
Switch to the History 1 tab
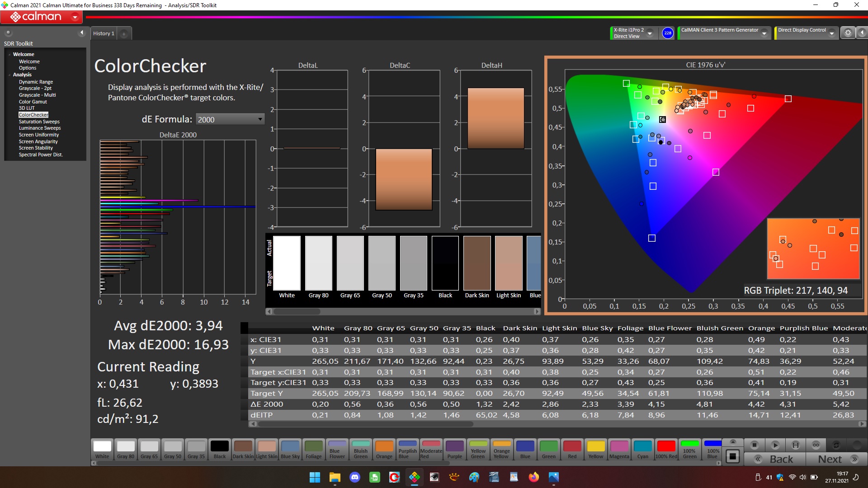click(104, 33)
